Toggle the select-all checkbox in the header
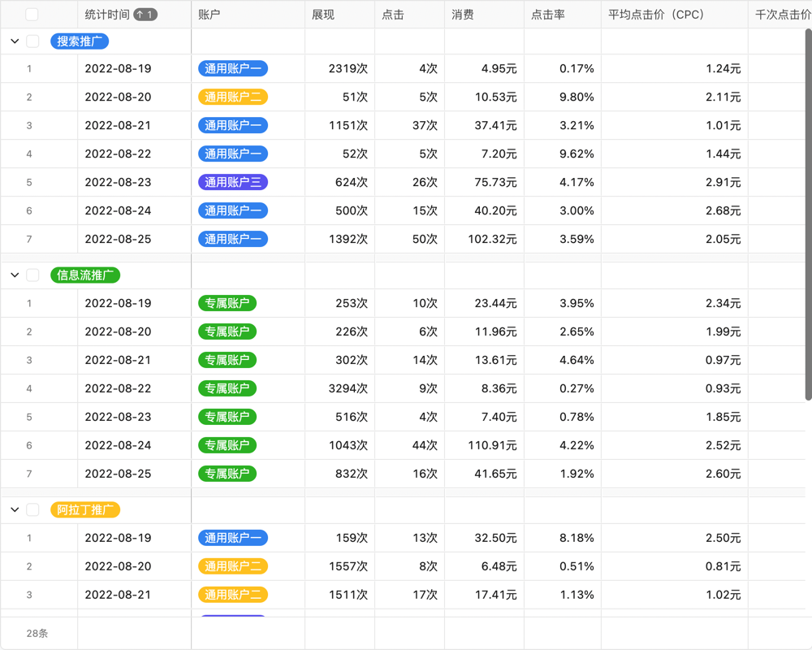The image size is (812, 650). pos(32,14)
